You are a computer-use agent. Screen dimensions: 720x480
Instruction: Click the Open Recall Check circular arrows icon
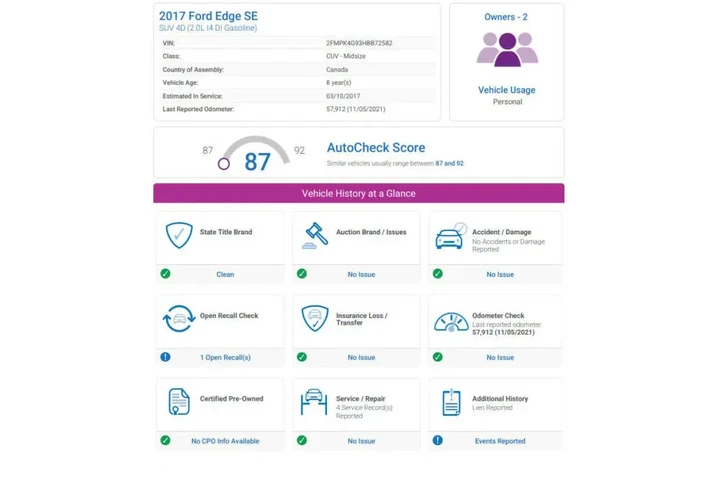pyautogui.click(x=179, y=319)
